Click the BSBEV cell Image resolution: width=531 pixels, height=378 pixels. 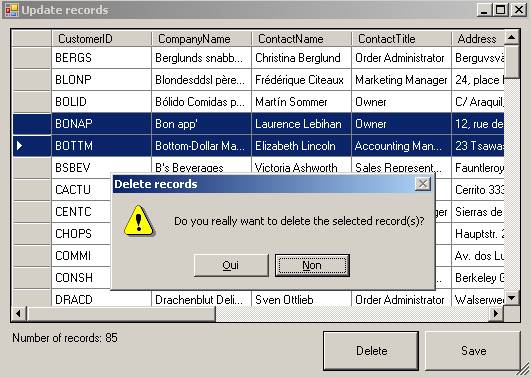point(102,168)
